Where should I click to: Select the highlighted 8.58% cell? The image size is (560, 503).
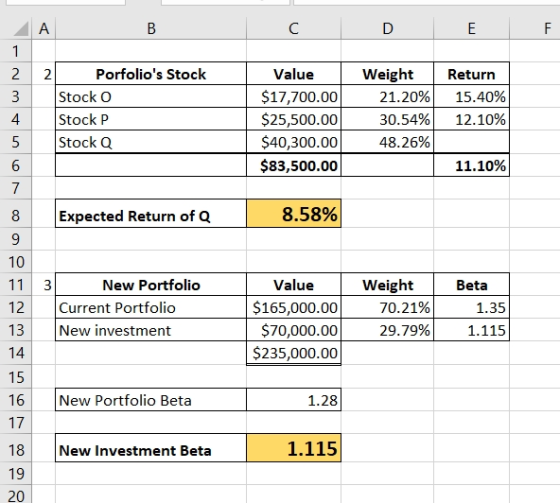[x=294, y=214]
